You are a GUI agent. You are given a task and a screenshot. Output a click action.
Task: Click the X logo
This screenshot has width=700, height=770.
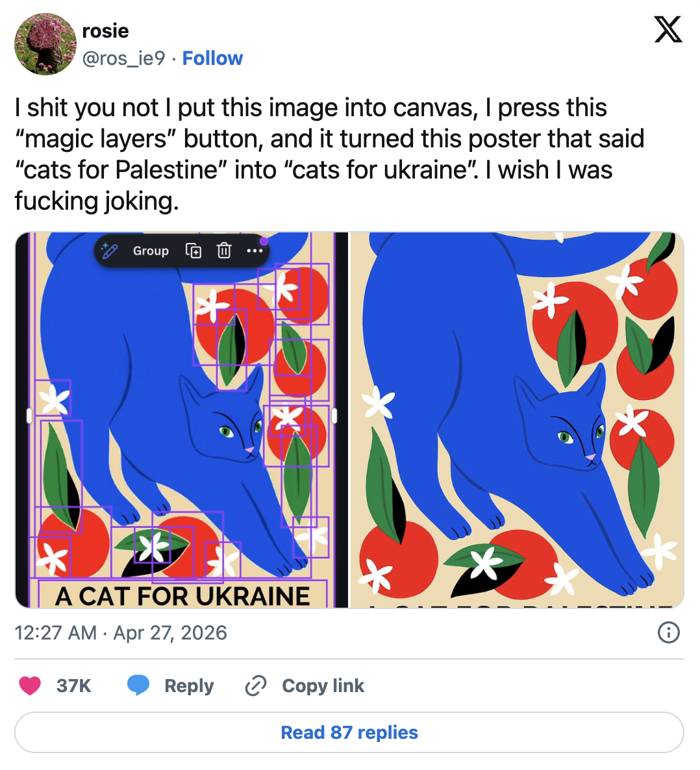tap(668, 30)
